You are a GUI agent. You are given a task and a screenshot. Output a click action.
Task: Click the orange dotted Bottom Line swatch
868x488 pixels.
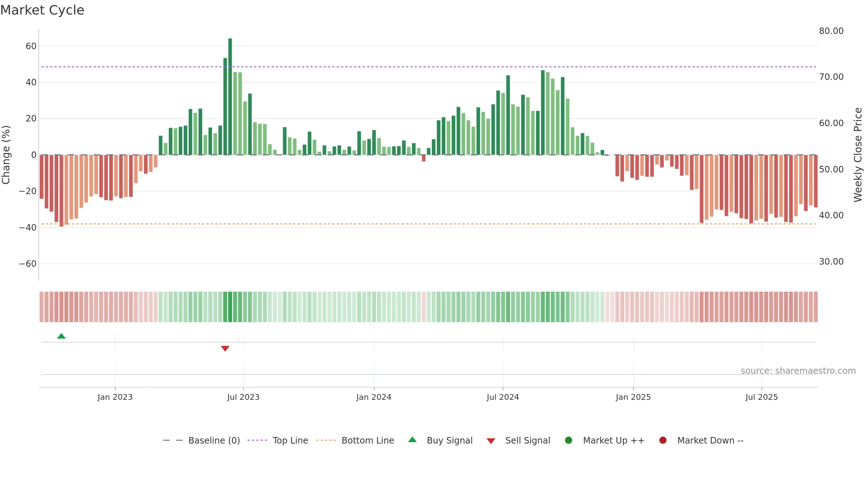[x=326, y=440]
